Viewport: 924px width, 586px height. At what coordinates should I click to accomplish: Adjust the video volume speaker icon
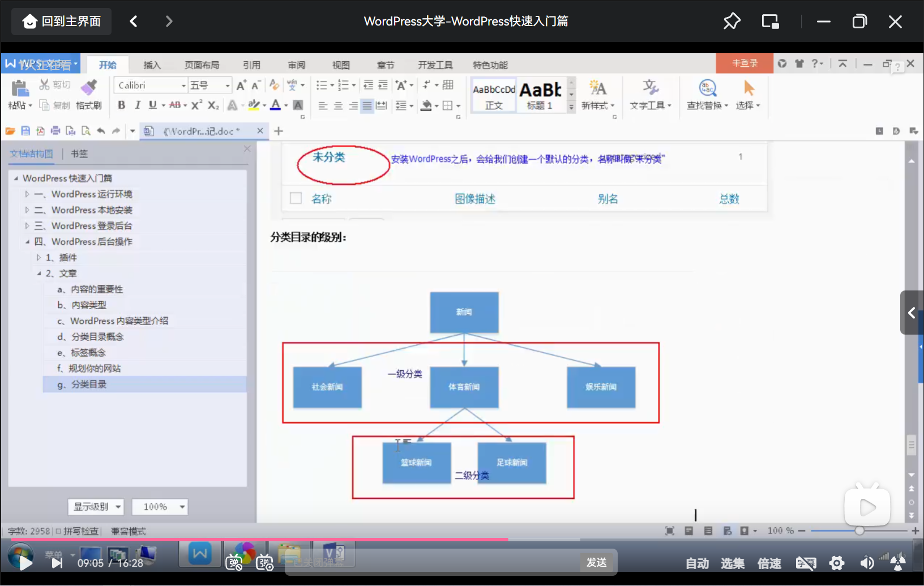pos(867,563)
